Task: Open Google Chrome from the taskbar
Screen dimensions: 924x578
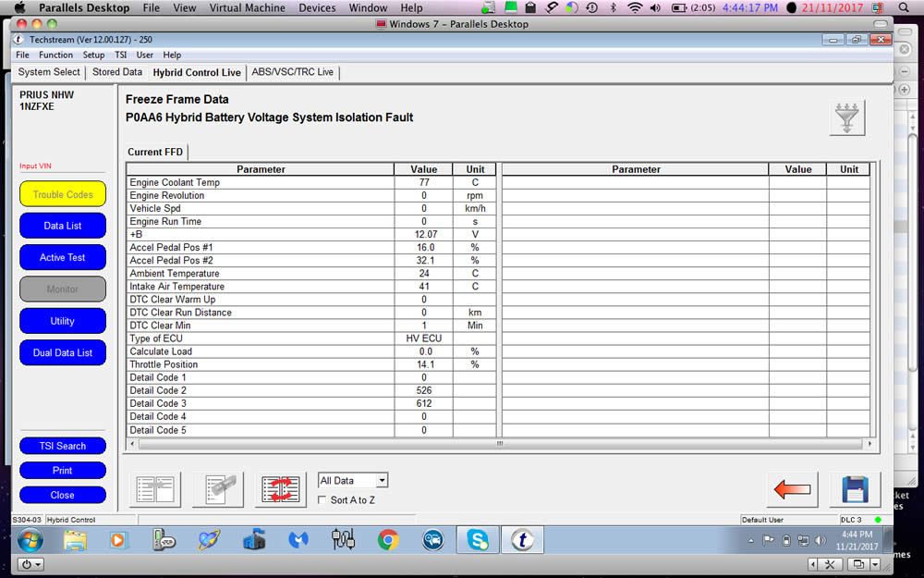Action: pyautogui.click(x=387, y=539)
